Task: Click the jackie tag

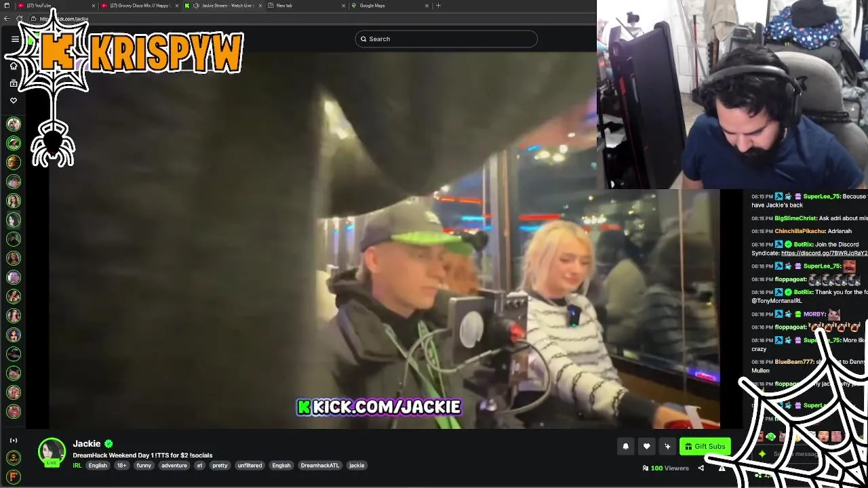Action: coord(357,466)
